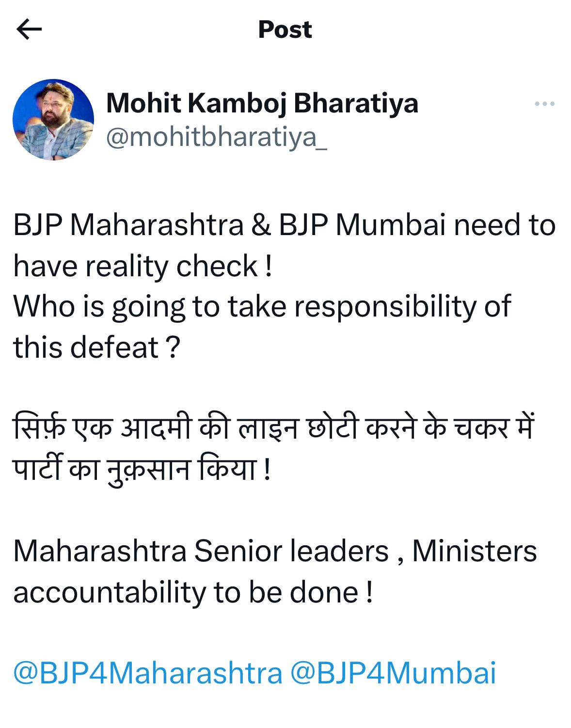This screenshot has height=728, width=571.
Task: Open the @mohitbharatiya_ handle
Action: click(x=216, y=137)
